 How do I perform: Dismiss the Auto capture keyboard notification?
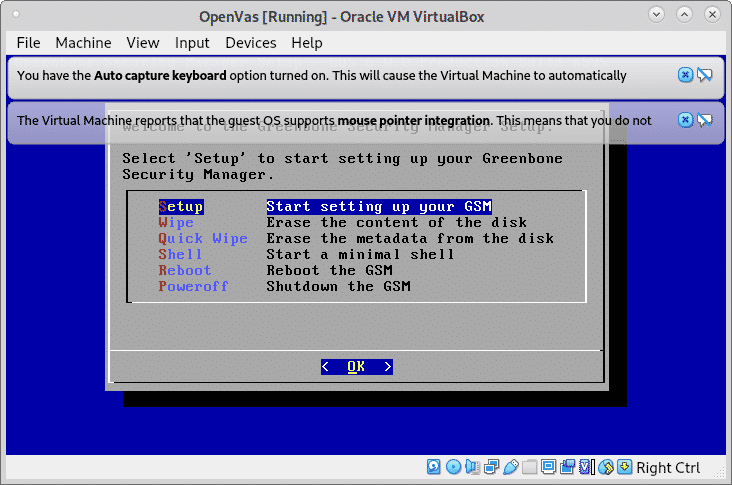(685, 75)
